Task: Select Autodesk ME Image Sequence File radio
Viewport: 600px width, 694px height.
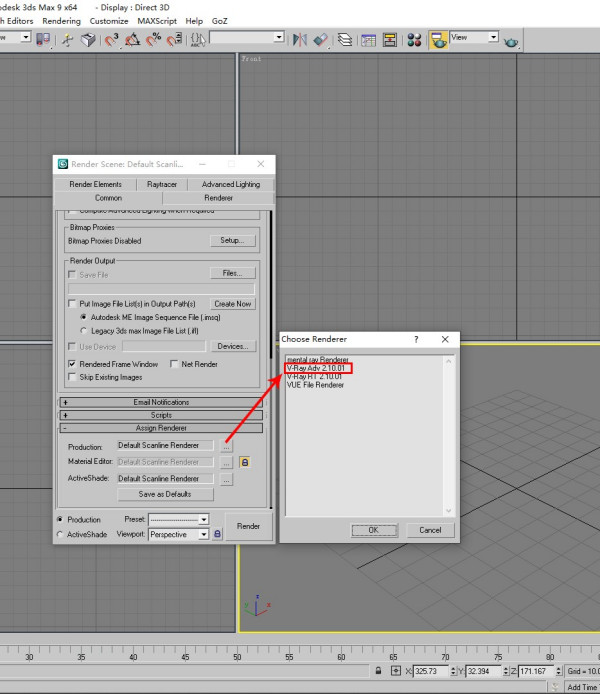Action: tap(83, 317)
